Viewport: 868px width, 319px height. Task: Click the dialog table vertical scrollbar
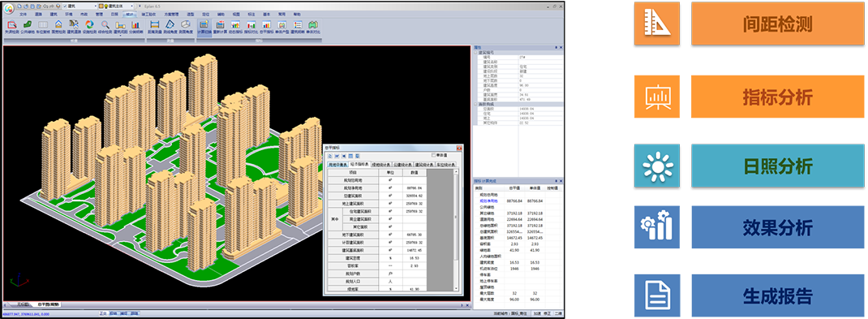tap(456, 230)
